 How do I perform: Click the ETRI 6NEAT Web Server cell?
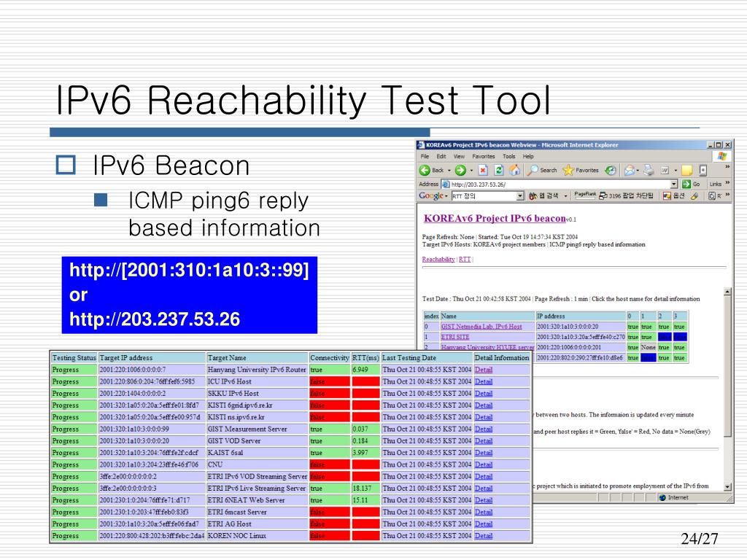click(x=258, y=500)
